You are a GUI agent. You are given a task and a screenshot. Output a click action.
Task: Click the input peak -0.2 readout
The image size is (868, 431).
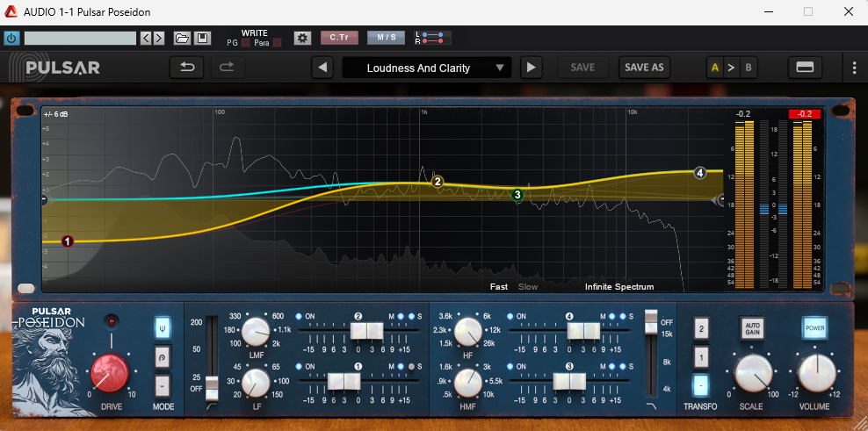click(743, 114)
